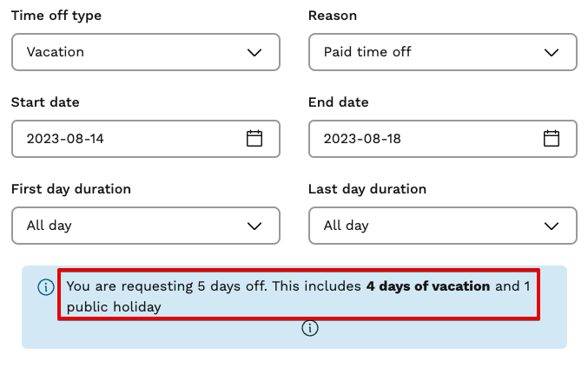Viewport: 588px width, 367px height.
Task: Click the 'First day duration' label
Action: point(71,189)
